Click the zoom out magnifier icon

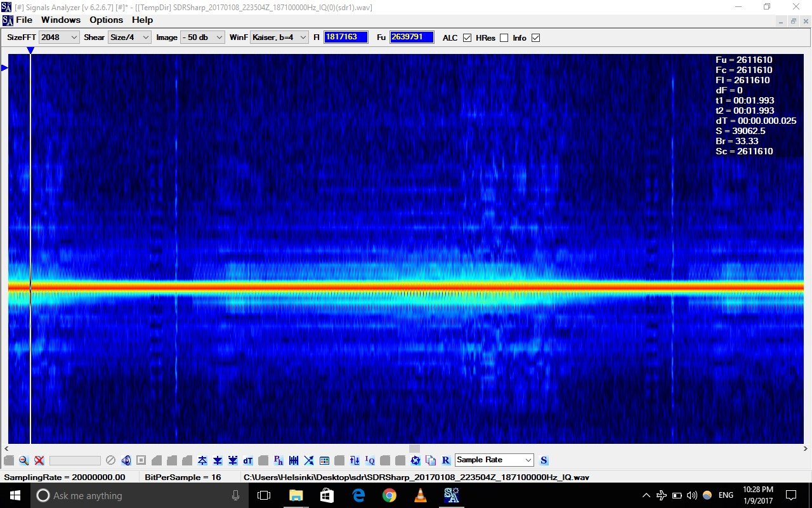pyautogui.click(x=23, y=460)
